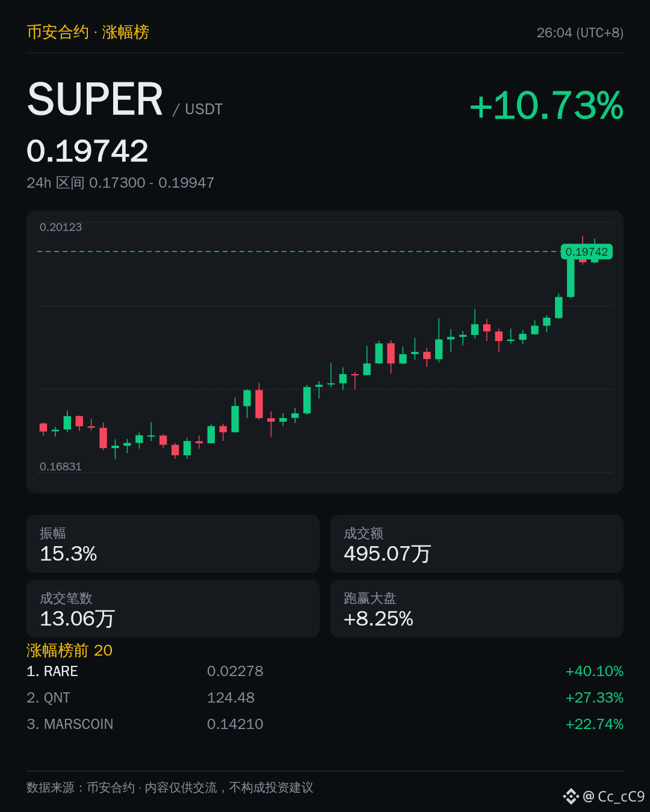Click the Binance logo icon near Cc_cC9
Screen dimensions: 650x812
click(571, 796)
